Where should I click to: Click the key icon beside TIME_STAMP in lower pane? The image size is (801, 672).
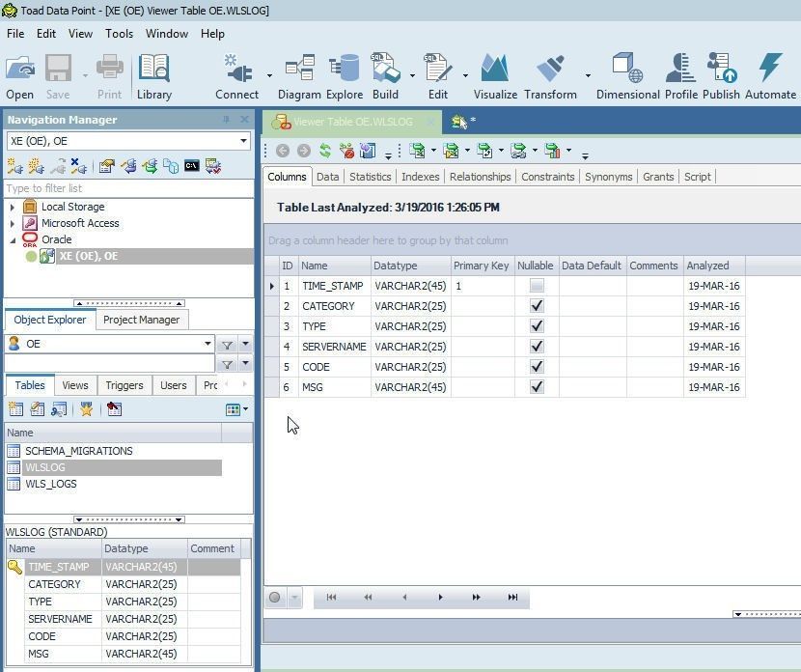coord(14,567)
